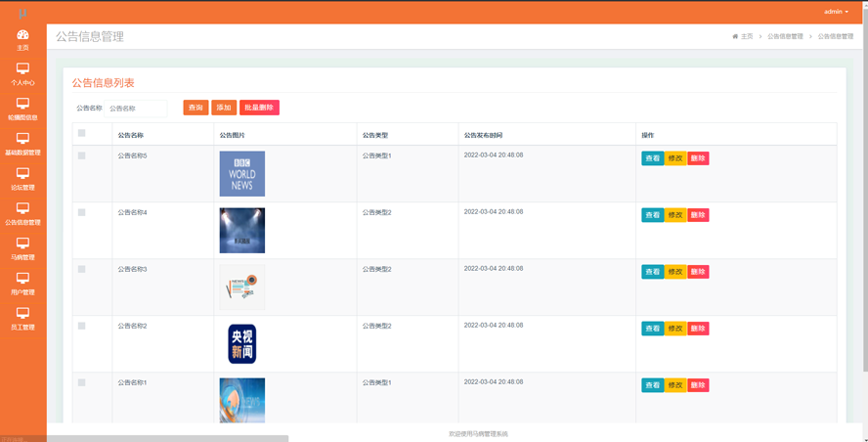Click the footer text 欢迎使用马病管理系统

point(478,434)
